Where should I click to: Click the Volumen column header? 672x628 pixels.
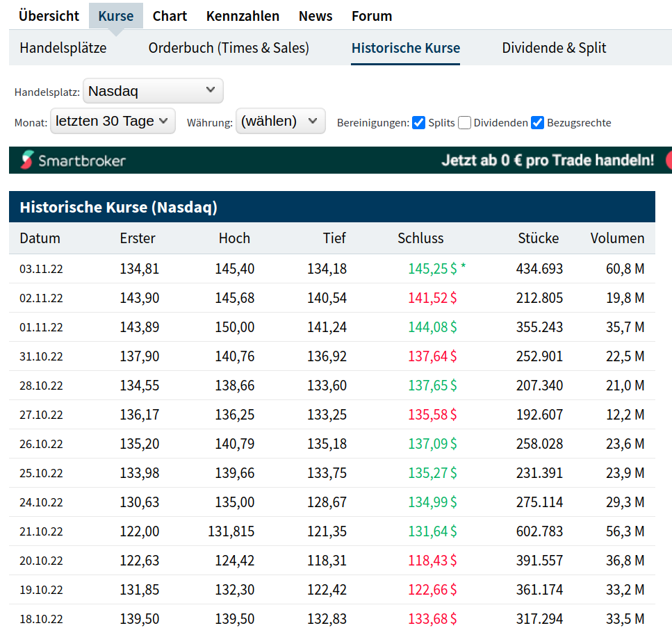617,238
